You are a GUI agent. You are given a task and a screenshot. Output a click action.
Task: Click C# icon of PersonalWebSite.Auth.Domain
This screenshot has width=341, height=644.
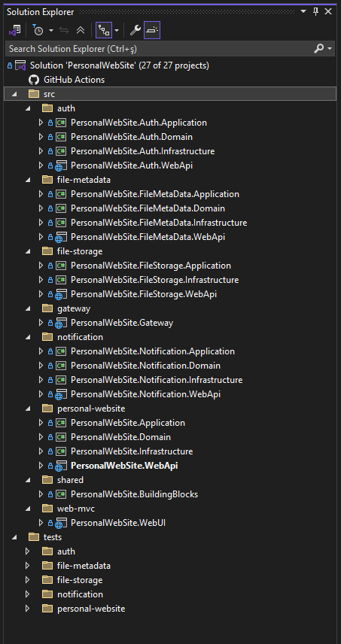[x=61, y=137]
